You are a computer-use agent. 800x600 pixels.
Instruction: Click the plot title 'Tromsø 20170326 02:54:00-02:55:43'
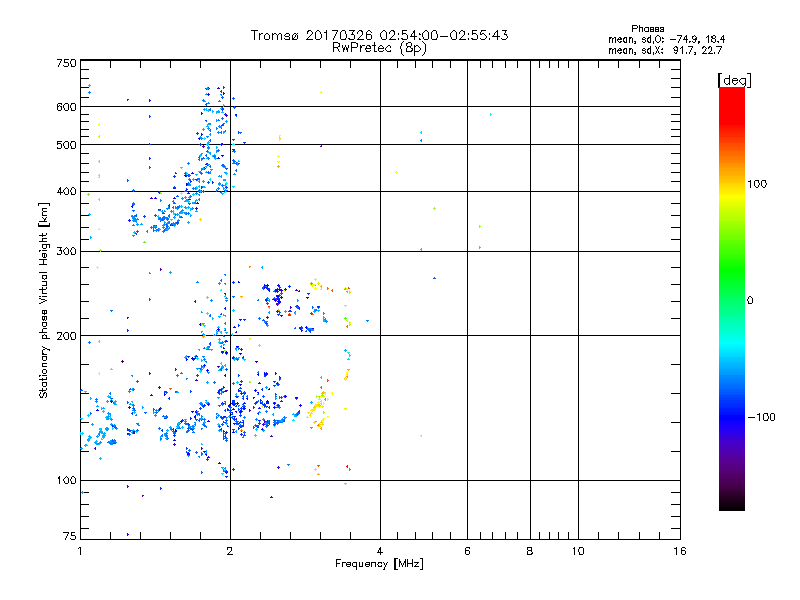[379, 35]
